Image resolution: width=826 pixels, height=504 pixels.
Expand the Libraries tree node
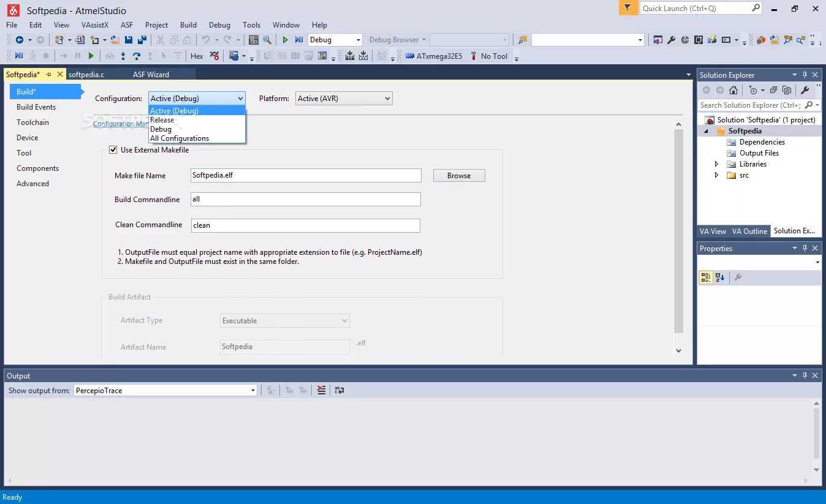(716, 164)
